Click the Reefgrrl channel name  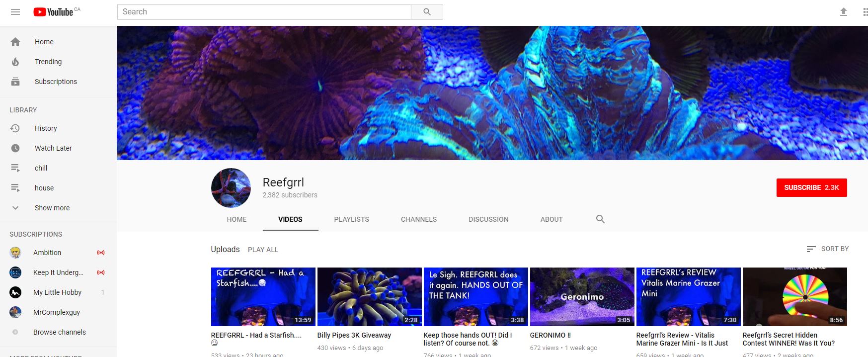[x=283, y=182]
